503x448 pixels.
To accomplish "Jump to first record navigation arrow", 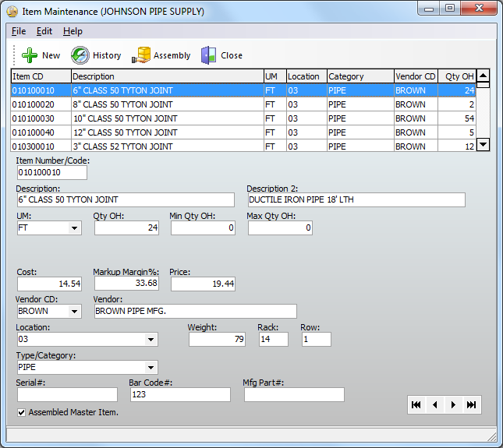I will 416,404.
